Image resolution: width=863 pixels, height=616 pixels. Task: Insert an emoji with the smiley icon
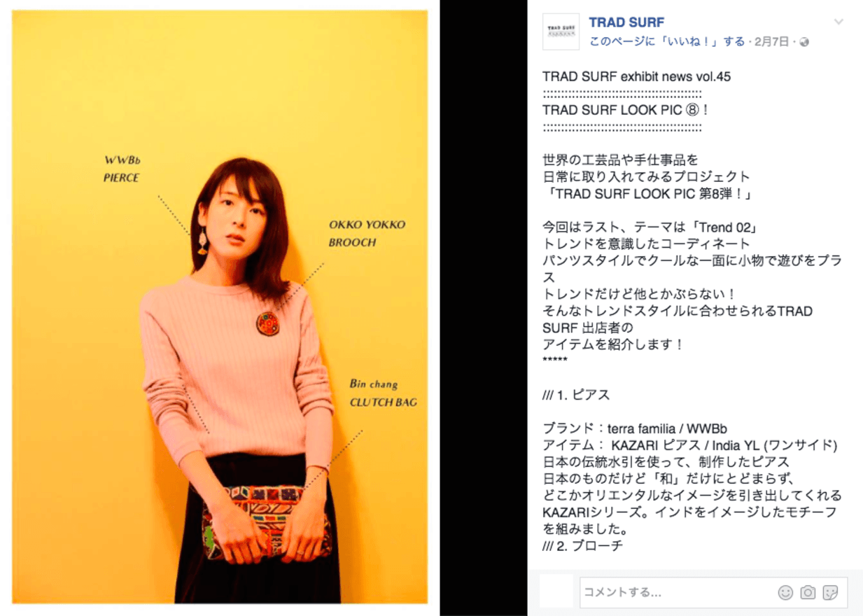(x=785, y=592)
